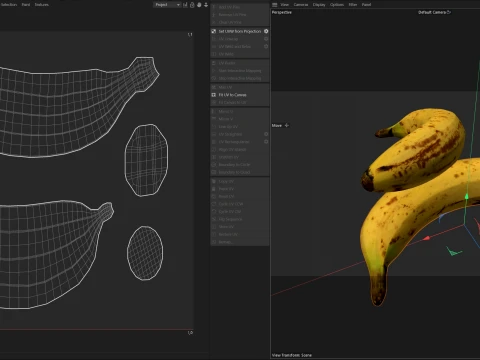Choose Clear UV Pins command
The width and height of the screenshot is (480, 360).
click(240, 22)
